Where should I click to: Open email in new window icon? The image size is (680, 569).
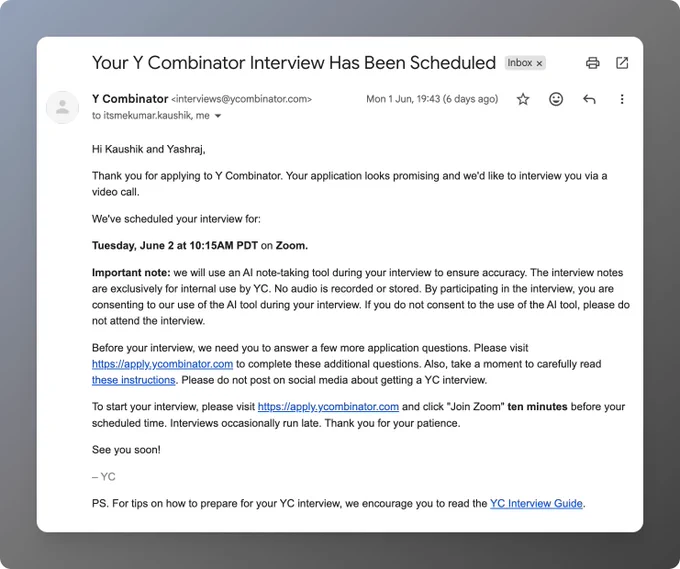(622, 63)
